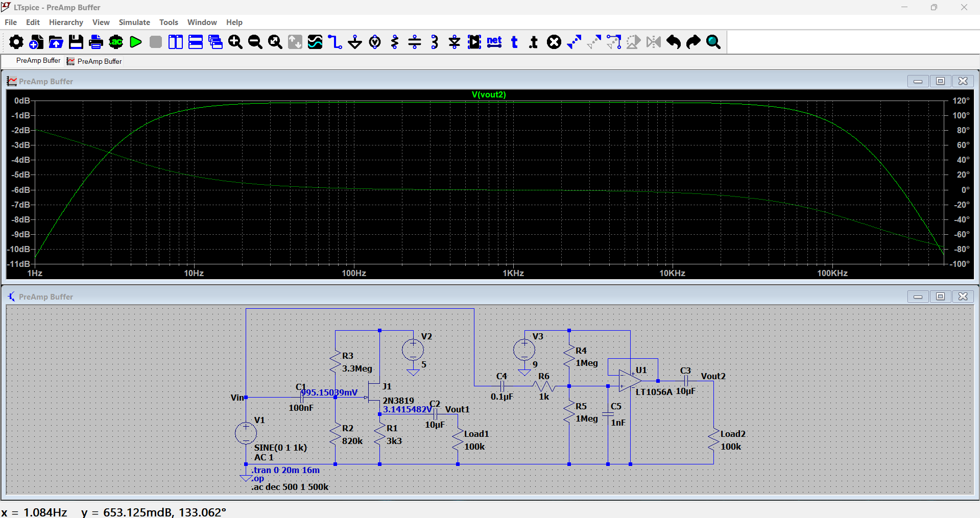
Task: Print the current document
Action: coord(96,42)
